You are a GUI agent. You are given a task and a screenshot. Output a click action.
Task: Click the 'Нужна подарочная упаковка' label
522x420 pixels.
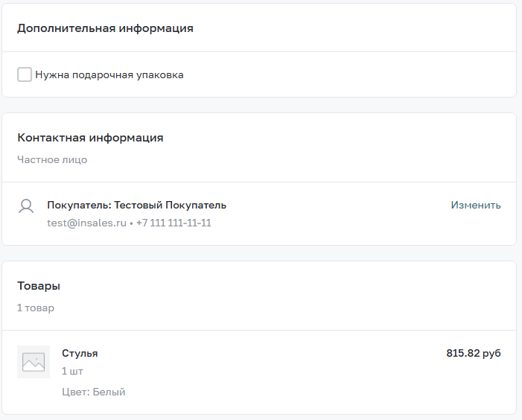[109, 75]
